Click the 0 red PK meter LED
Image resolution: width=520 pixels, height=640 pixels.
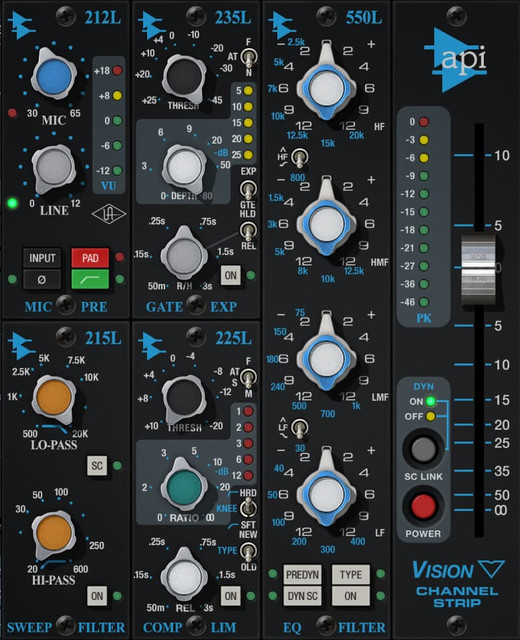point(424,122)
